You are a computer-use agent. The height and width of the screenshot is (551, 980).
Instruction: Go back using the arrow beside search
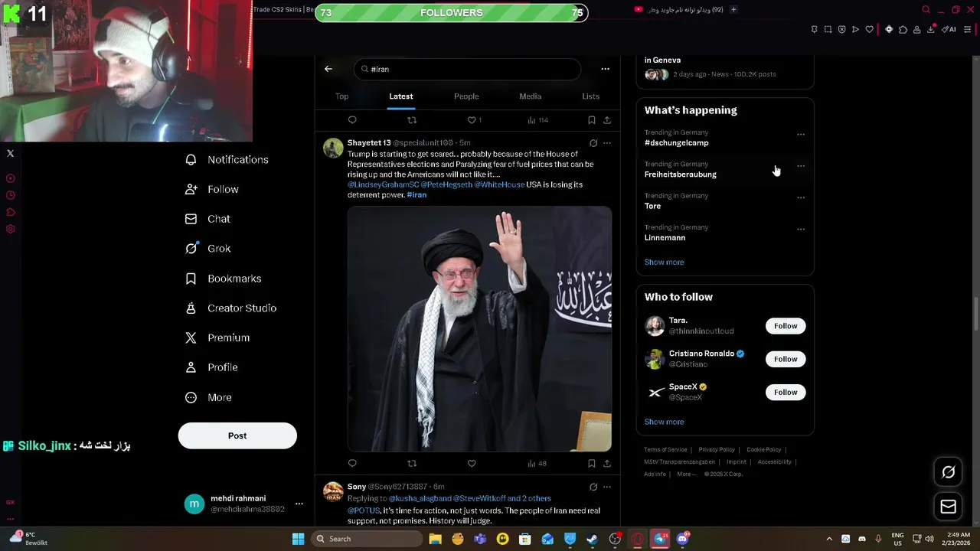click(x=328, y=69)
